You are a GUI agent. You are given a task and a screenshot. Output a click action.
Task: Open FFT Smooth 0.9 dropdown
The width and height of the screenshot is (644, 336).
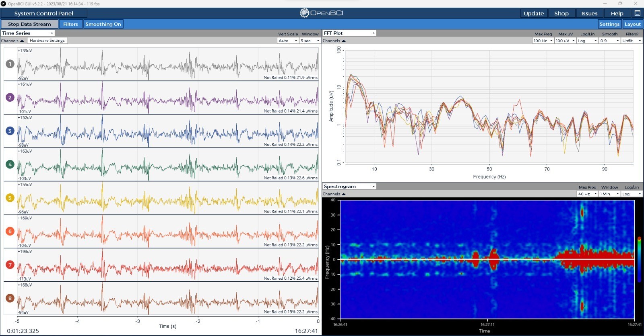pos(609,41)
